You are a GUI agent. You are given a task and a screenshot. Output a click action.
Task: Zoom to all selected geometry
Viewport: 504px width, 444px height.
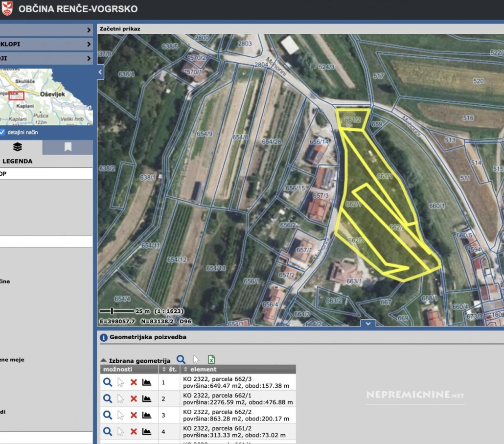coord(181,359)
